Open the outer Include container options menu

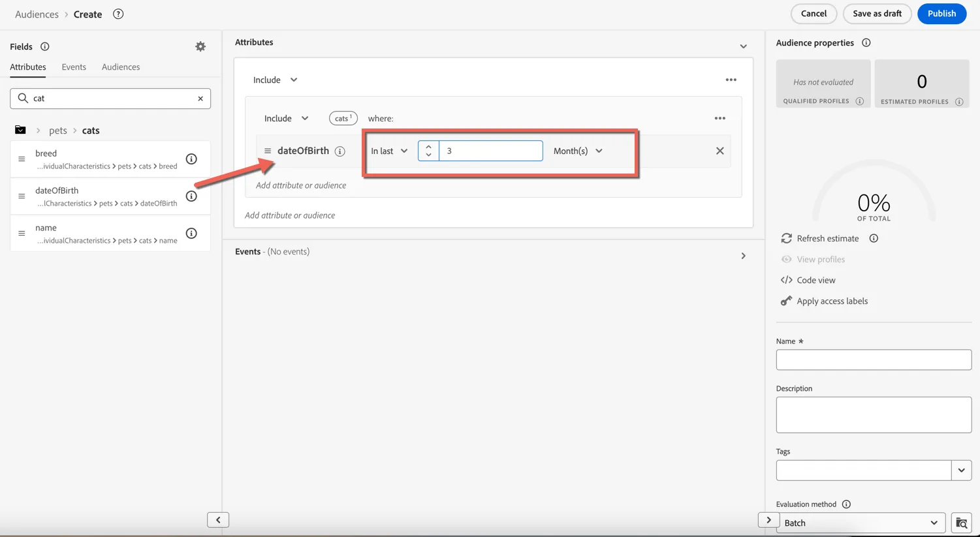(731, 80)
